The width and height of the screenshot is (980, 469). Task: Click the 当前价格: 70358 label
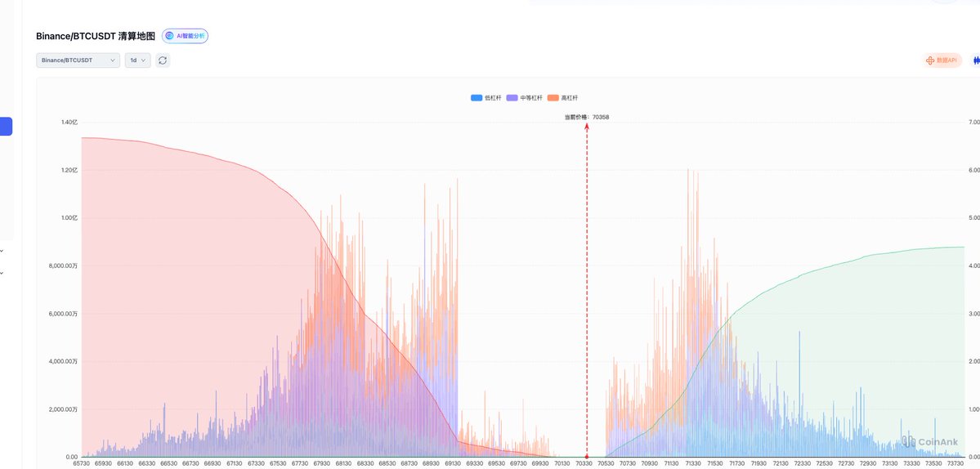[586, 117]
